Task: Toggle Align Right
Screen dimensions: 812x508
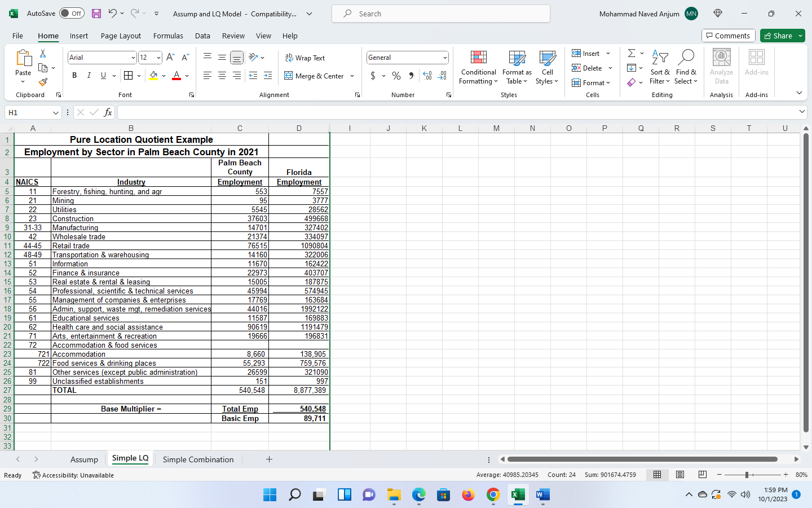Action: click(x=237, y=76)
